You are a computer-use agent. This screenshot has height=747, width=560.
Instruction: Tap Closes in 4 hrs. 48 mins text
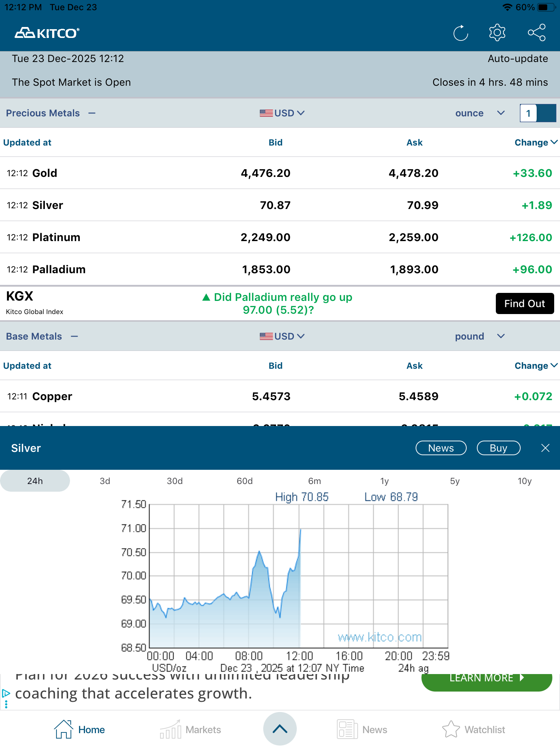pyautogui.click(x=490, y=82)
